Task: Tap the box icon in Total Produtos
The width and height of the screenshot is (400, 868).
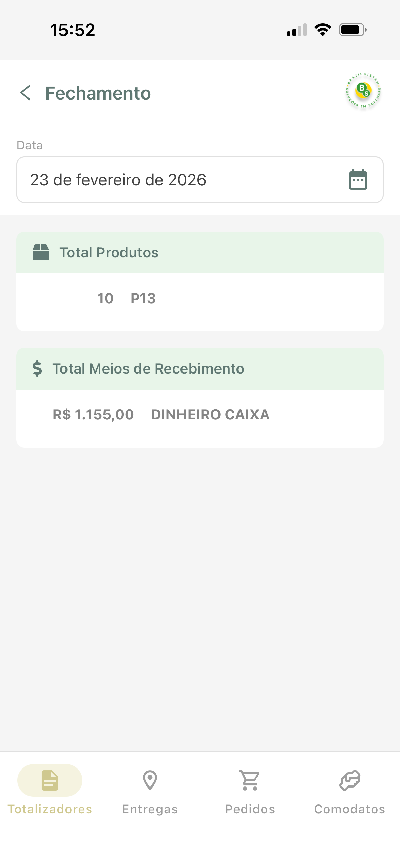Action: [41, 252]
